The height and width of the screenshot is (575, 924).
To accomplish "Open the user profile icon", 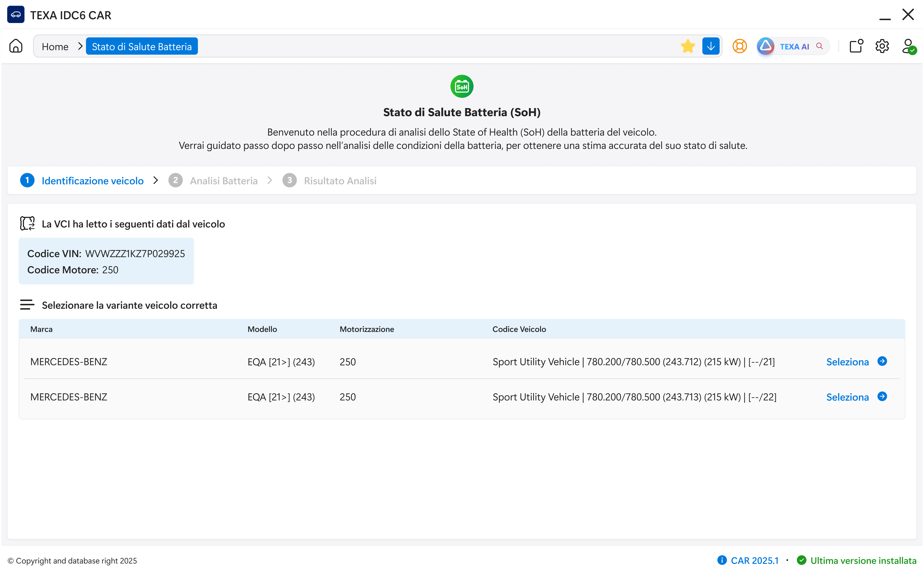I will pyautogui.click(x=908, y=46).
